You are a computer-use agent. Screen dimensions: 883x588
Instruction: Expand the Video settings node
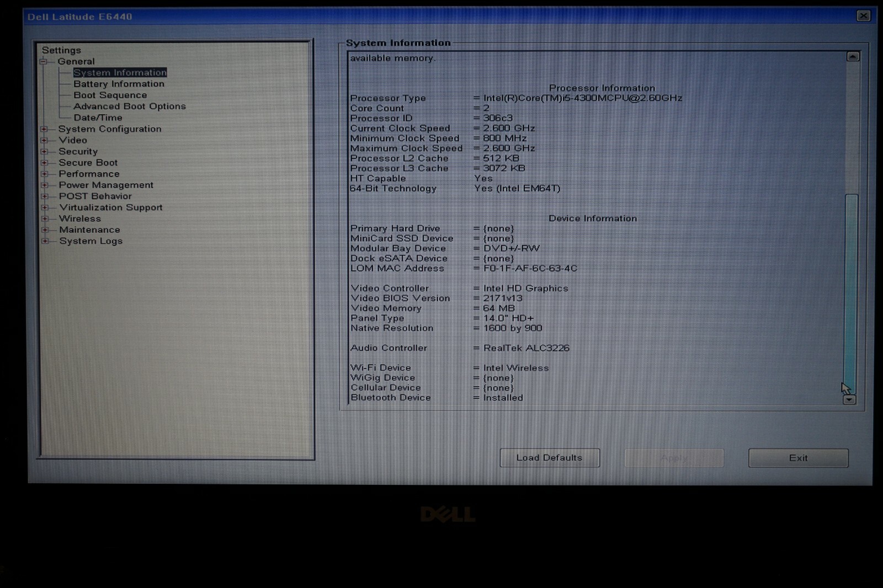tap(44, 140)
